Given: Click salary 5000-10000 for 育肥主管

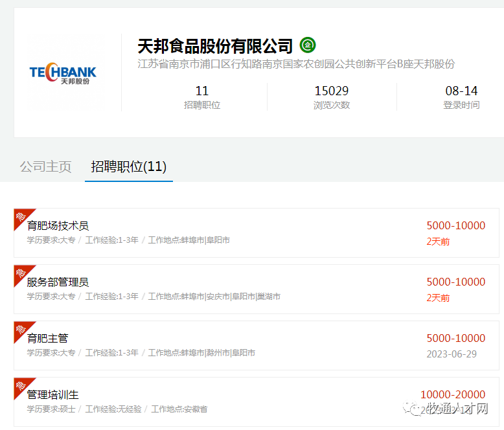Looking at the screenshot, I should click(456, 338).
